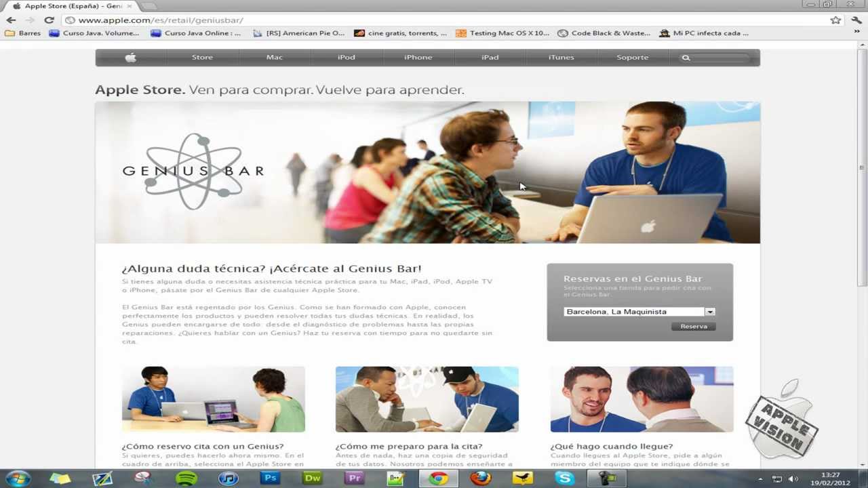Viewport: 868px width, 488px height.
Task: Click the Reservas en el Genius Bar title
Action: point(633,279)
